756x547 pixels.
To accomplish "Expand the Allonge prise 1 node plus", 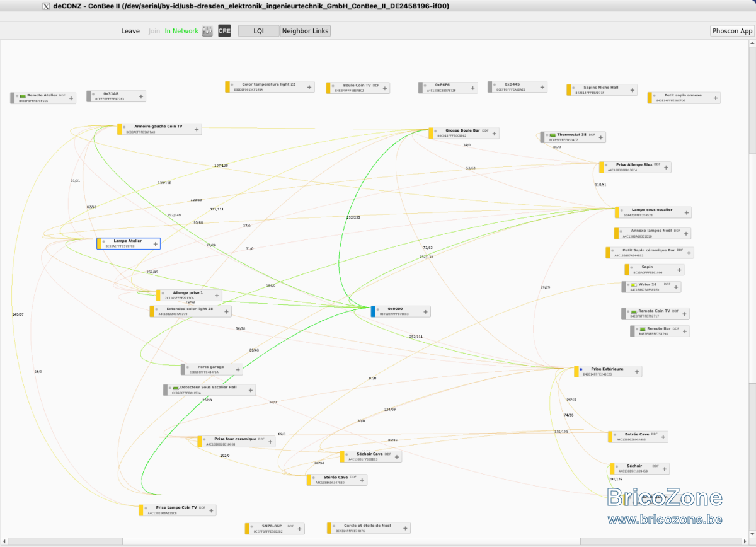I will [214, 295].
